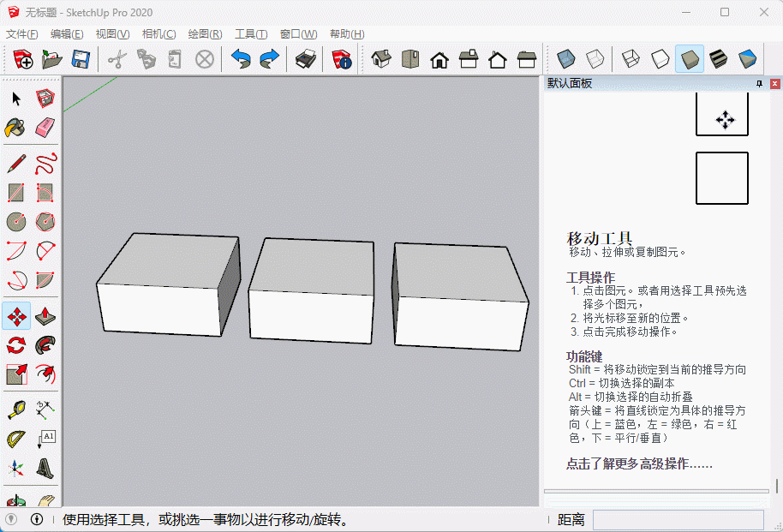This screenshot has width=783, height=532.
Task: Open the 相机(C) menu
Action: pyautogui.click(x=158, y=34)
